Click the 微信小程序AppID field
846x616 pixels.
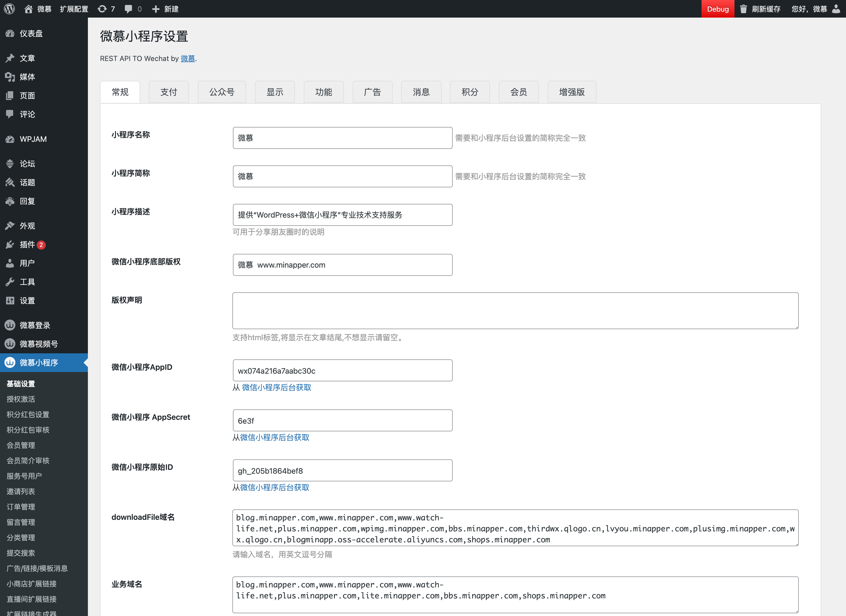[343, 370]
